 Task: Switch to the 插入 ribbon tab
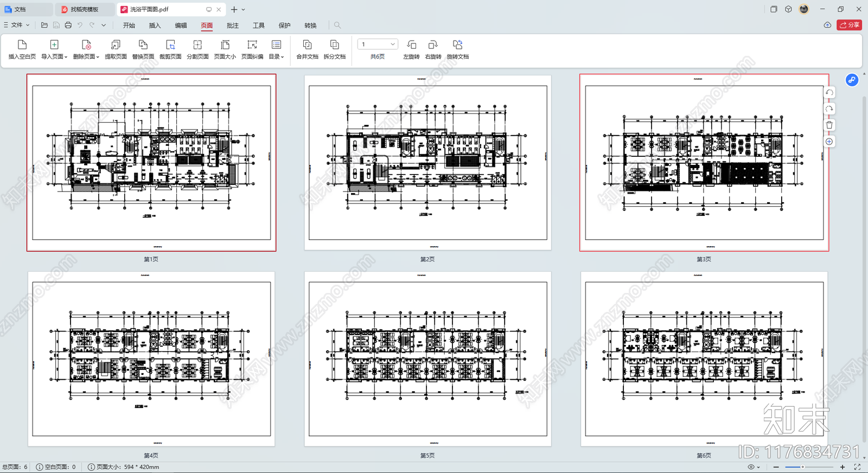(x=155, y=25)
